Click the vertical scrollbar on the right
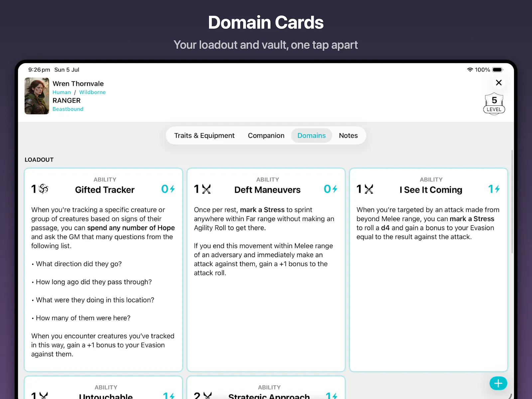The height and width of the screenshot is (399, 532). pos(512,201)
